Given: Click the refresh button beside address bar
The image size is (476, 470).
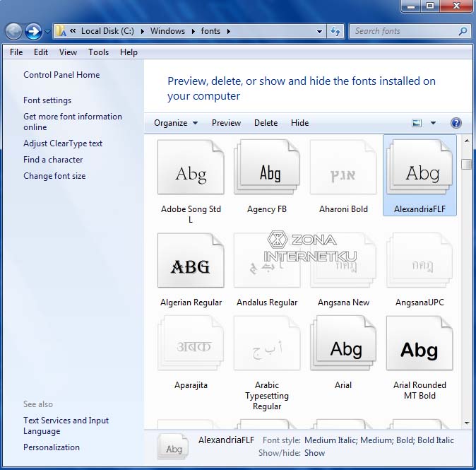Looking at the screenshot, I should click(x=335, y=31).
